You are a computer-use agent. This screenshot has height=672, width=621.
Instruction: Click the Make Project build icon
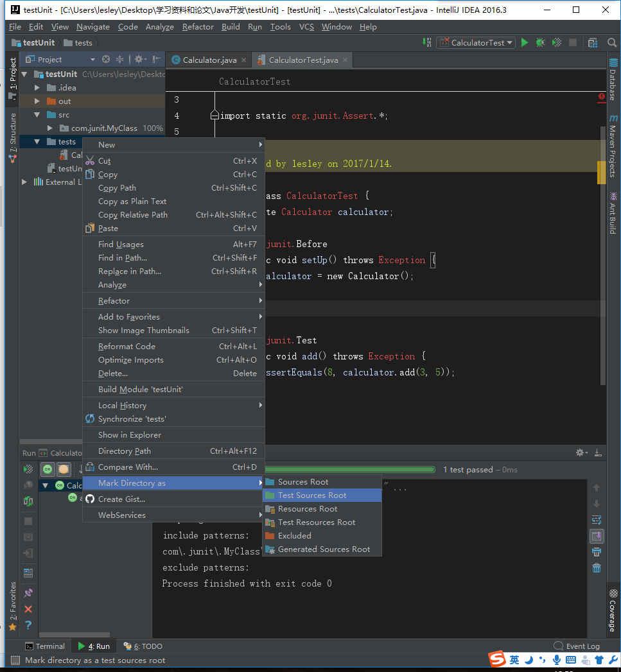(426, 42)
